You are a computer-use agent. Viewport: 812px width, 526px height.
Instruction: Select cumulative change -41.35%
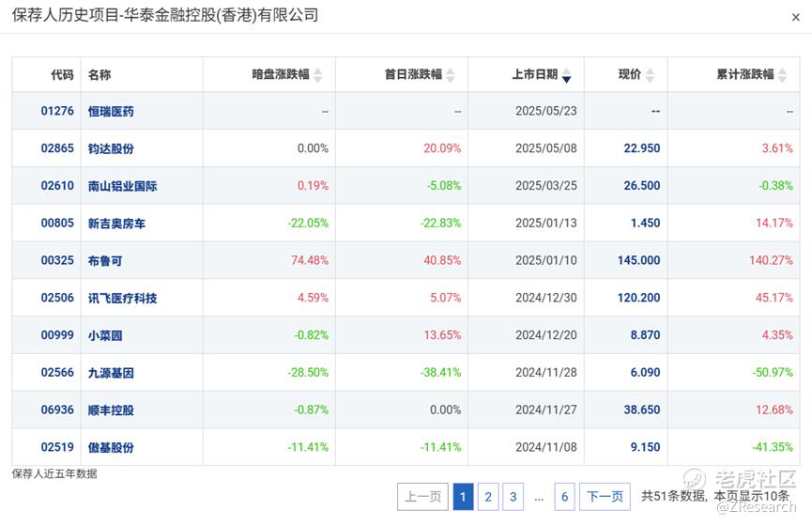[773, 447]
